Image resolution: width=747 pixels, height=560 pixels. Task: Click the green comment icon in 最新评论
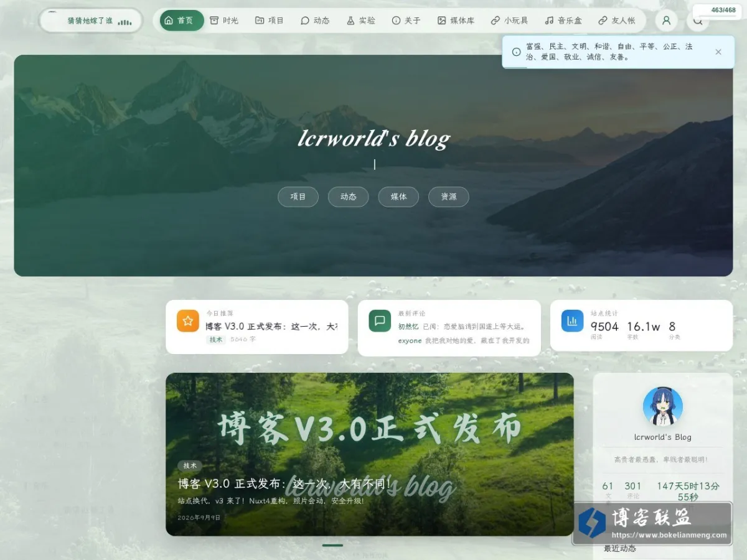coord(380,320)
